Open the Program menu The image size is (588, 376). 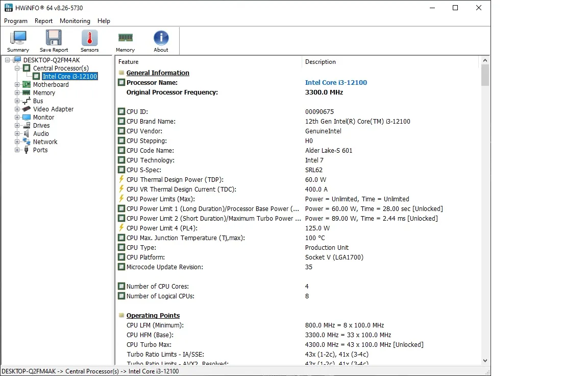pos(16,21)
